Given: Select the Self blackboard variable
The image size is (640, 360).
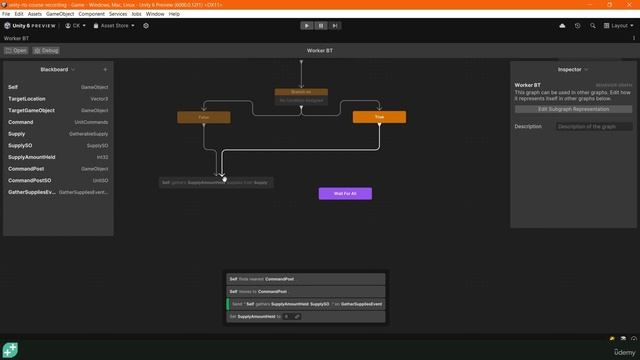Looking at the screenshot, I should (58, 87).
